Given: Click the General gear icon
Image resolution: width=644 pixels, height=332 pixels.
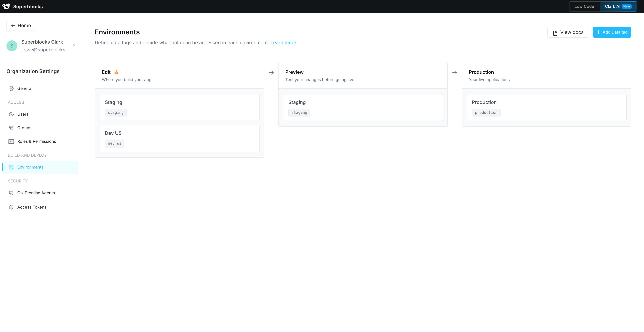Looking at the screenshot, I should [11, 89].
